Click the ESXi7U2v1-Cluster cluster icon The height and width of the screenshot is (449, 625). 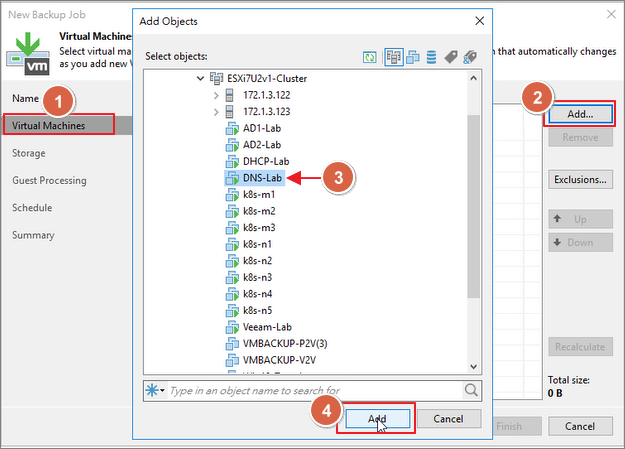[x=216, y=79]
